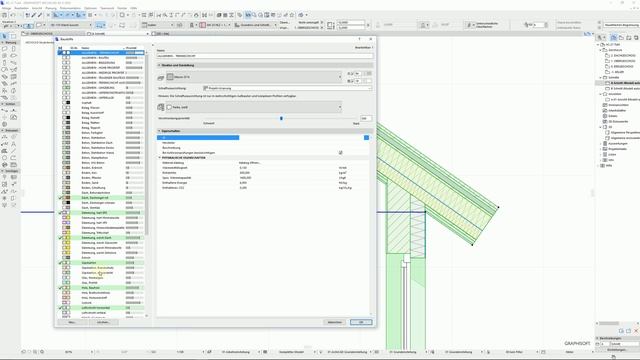Select 2. DACHGESCHOSS in Navigator tree

pyautogui.click(x=623, y=56)
